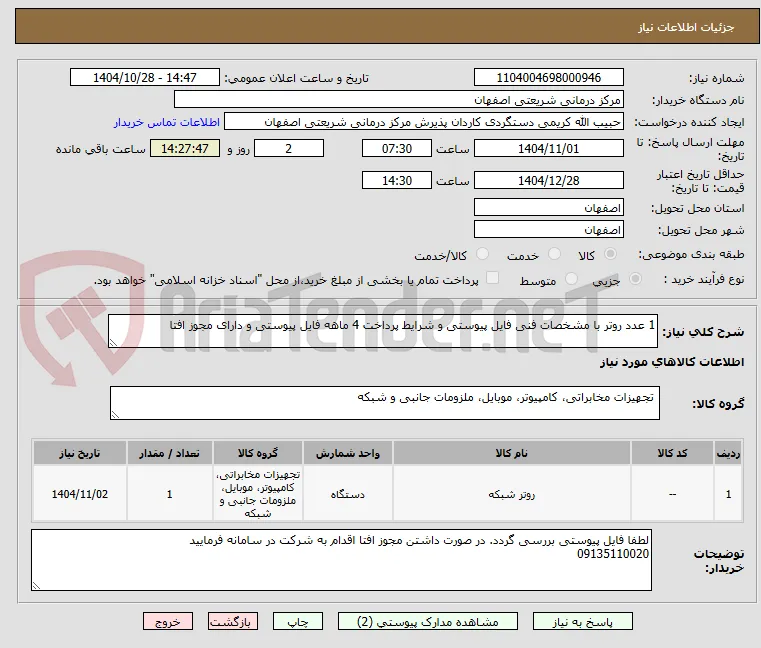Click the خروج exit button
Screen dimensions: 761x648
(168, 621)
